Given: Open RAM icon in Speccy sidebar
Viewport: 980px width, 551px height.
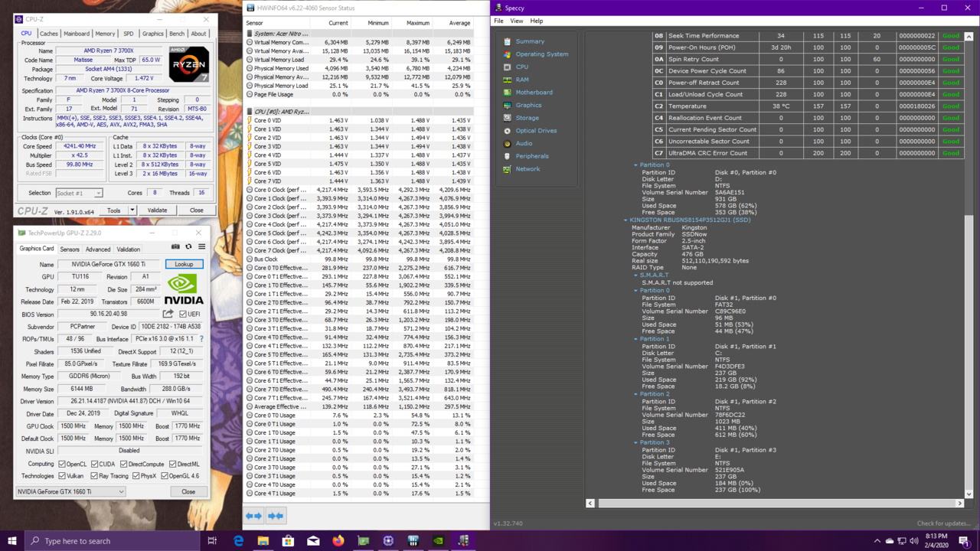Looking at the screenshot, I should pos(507,80).
